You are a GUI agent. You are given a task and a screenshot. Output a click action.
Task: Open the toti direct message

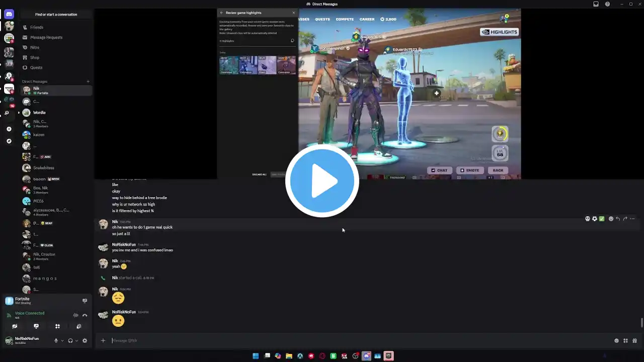(x=56, y=267)
